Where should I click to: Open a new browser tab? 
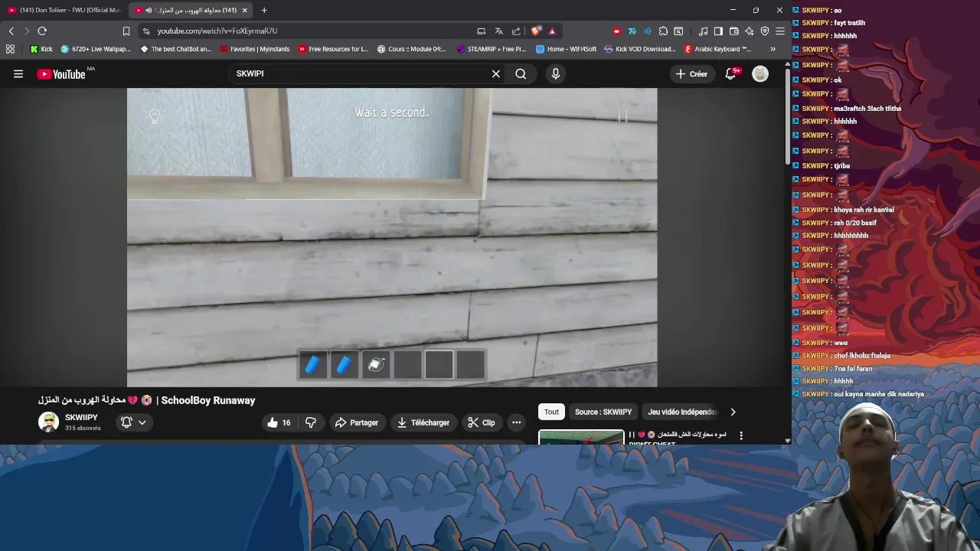264,10
